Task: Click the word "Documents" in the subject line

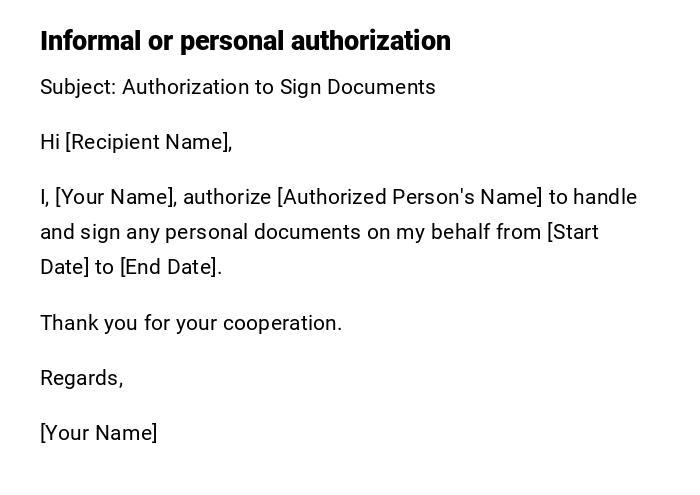Action: click(386, 87)
